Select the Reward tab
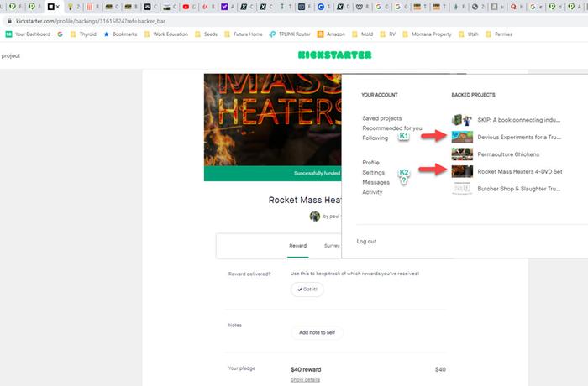Image resolution: width=588 pixels, height=386 pixels. pyautogui.click(x=298, y=247)
